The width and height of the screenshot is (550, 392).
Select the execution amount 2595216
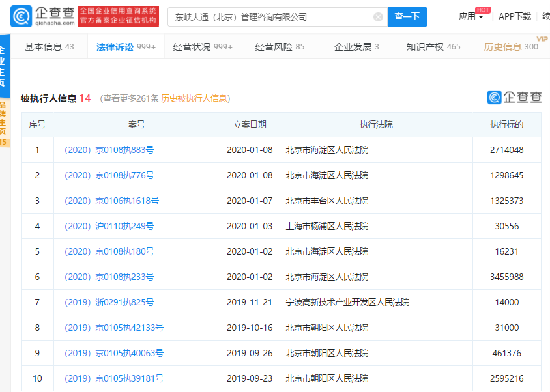pyautogui.click(x=507, y=379)
